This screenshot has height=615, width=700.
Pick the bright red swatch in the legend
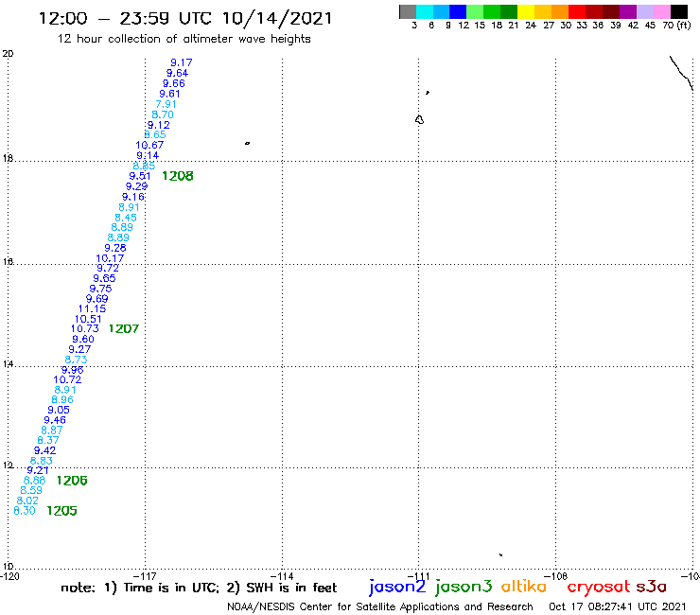(x=577, y=11)
